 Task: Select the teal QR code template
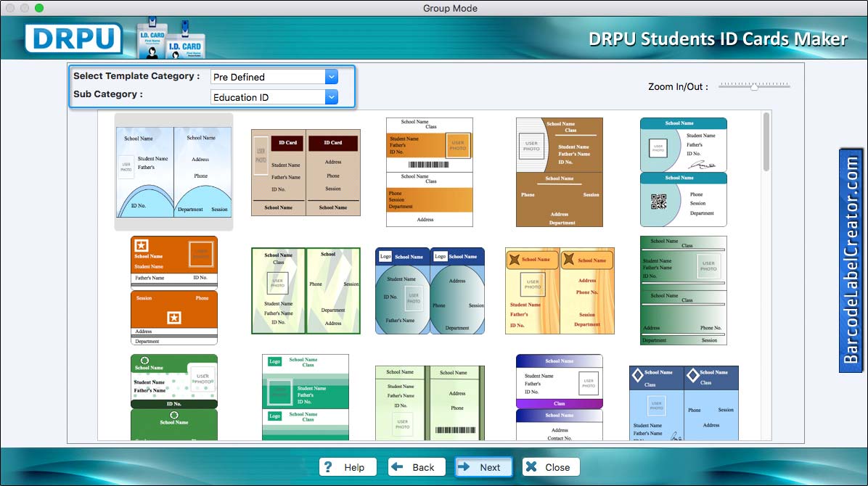pos(684,172)
